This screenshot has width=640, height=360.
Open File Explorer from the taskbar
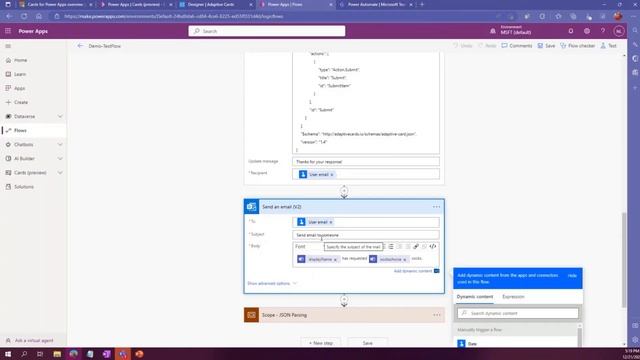click(57, 354)
